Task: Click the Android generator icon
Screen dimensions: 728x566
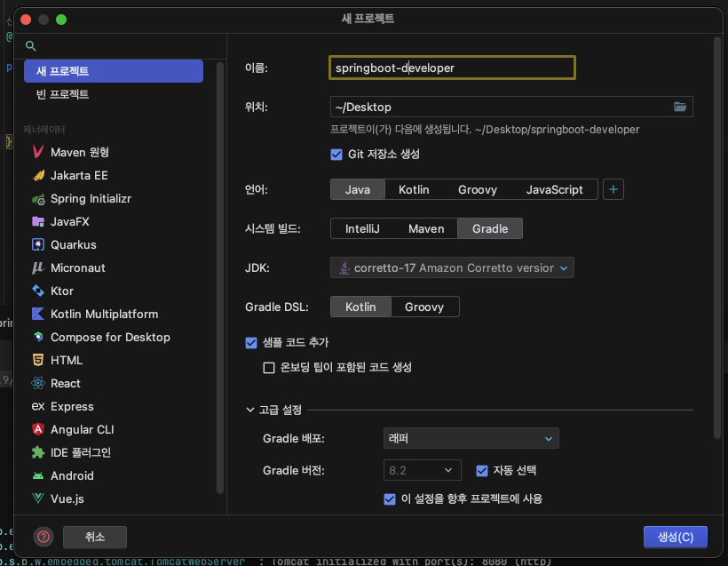Action: [38, 475]
